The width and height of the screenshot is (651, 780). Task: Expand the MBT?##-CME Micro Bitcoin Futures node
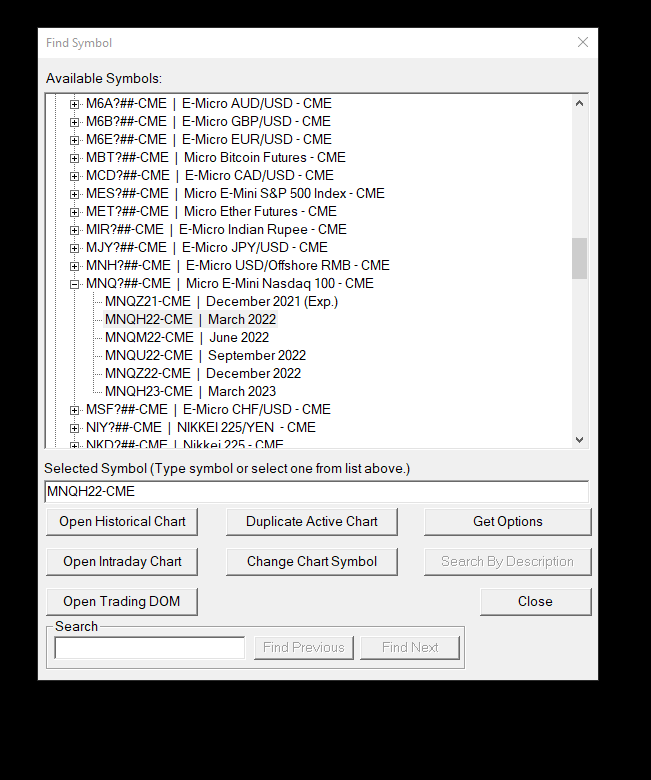74,158
